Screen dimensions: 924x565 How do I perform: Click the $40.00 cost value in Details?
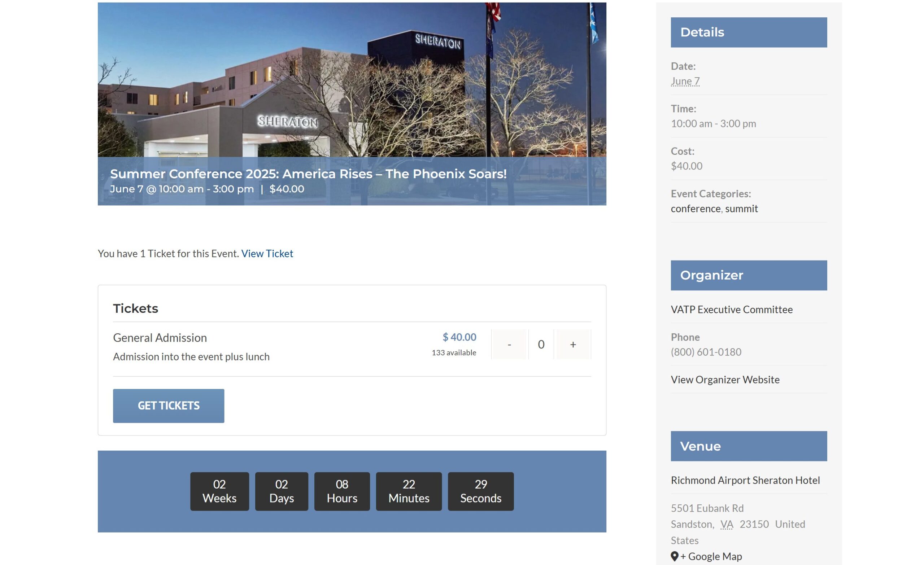coord(686,166)
